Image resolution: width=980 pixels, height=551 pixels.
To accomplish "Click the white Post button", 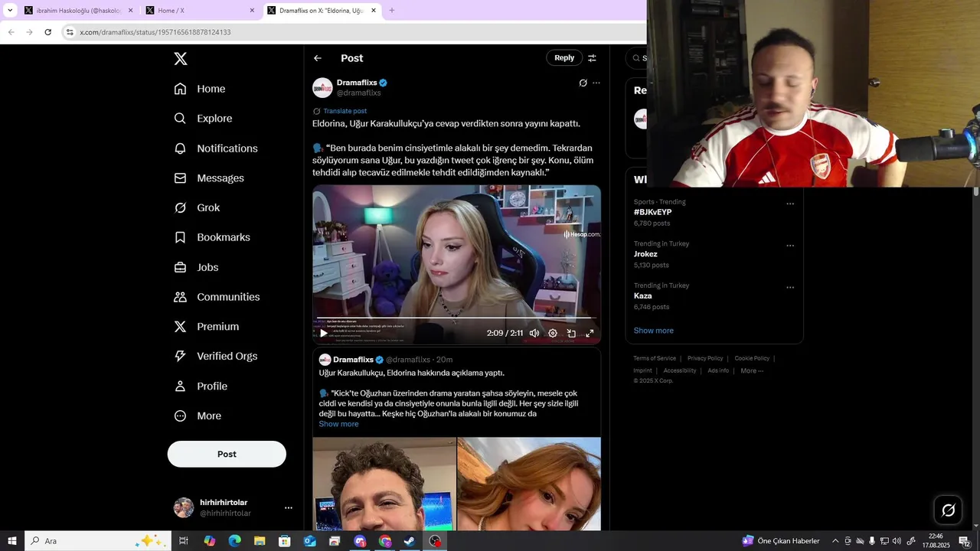I will [227, 454].
